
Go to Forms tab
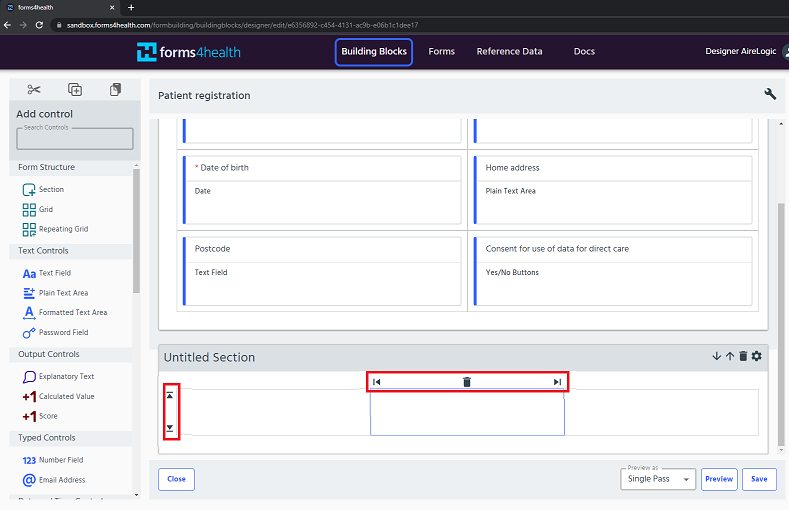pos(441,52)
